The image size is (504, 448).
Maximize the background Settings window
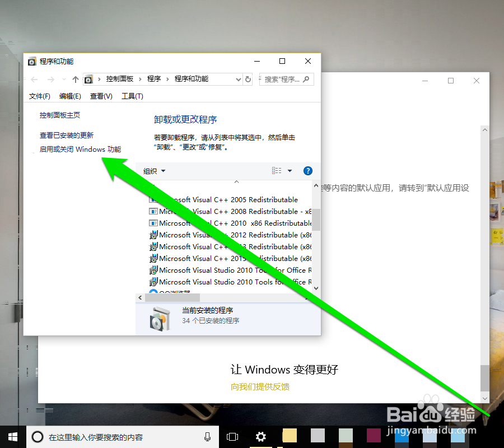pos(451,81)
